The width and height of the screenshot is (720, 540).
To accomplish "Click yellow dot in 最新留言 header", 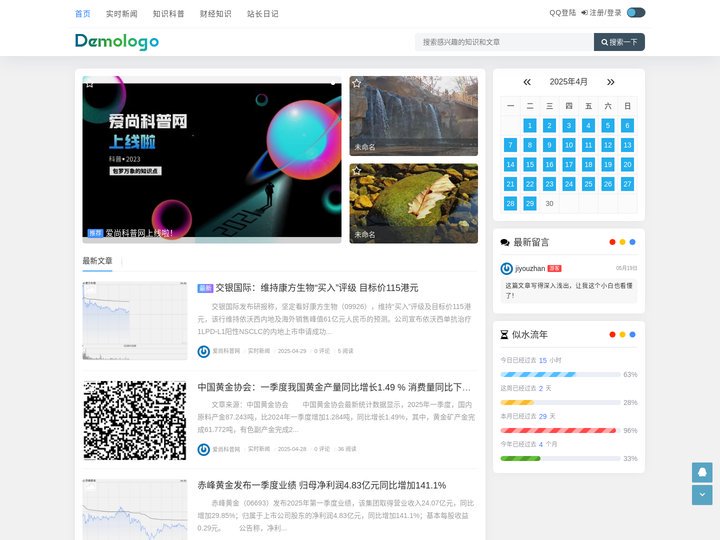I will [x=622, y=242].
